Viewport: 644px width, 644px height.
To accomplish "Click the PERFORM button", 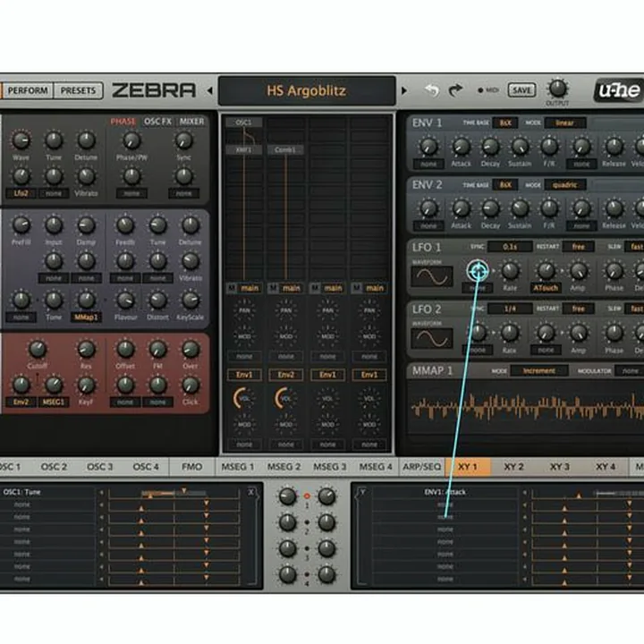I will [28, 90].
